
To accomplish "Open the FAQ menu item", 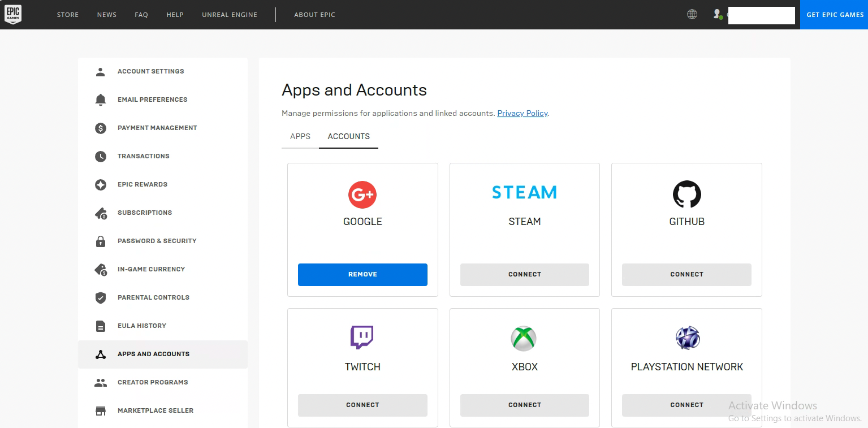I will click(x=141, y=15).
